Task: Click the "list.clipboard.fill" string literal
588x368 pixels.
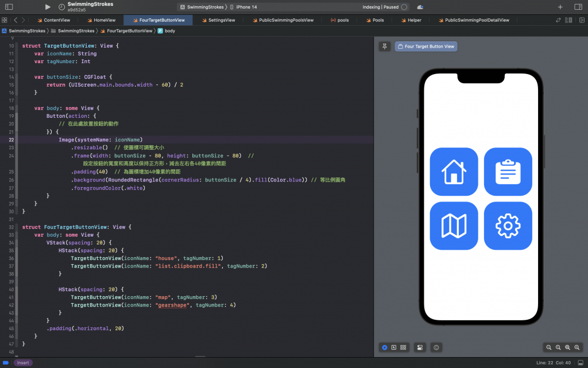Action: [x=188, y=266]
